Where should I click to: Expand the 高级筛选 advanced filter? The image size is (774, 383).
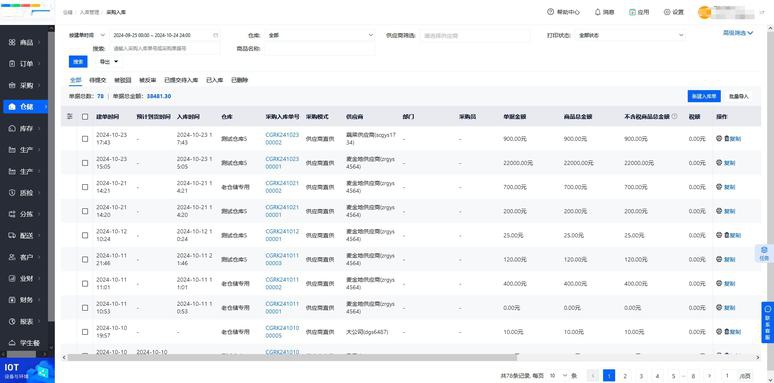pyautogui.click(x=738, y=33)
